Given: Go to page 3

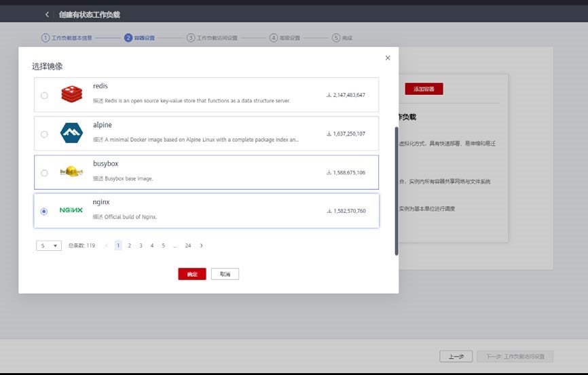Looking at the screenshot, I should (141, 245).
